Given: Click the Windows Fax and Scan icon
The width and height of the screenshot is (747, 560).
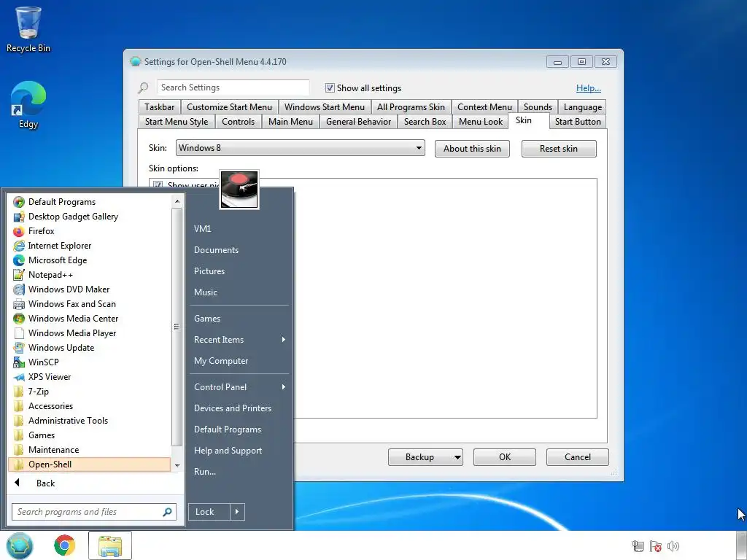Looking at the screenshot, I should (18, 304).
